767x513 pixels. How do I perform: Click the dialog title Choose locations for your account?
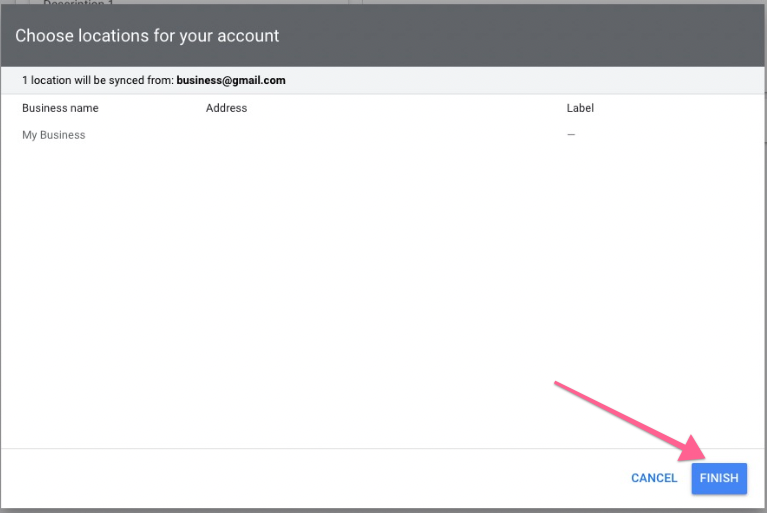pyautogui.click(x=147, y=36)
